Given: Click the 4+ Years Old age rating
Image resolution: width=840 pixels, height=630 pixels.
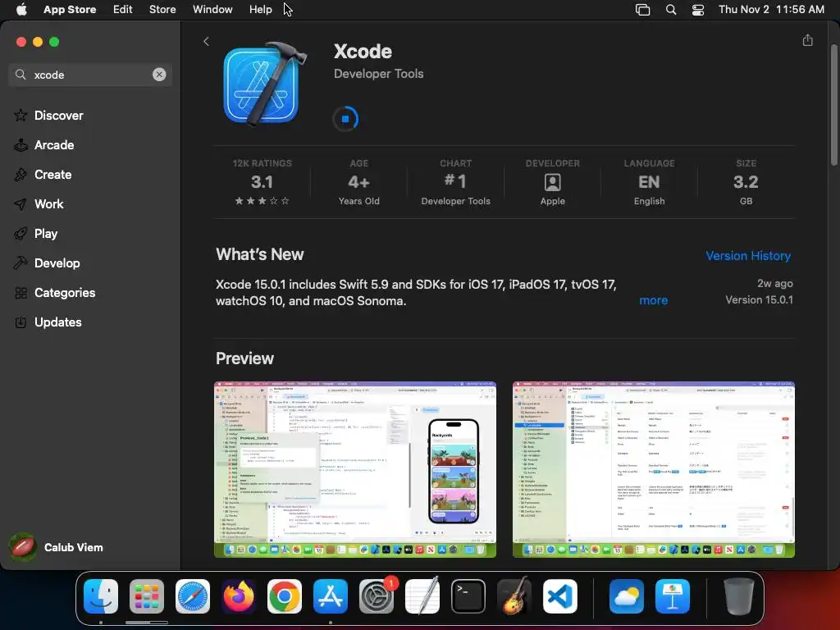Looking at the screenshot, I should point(359,182).
